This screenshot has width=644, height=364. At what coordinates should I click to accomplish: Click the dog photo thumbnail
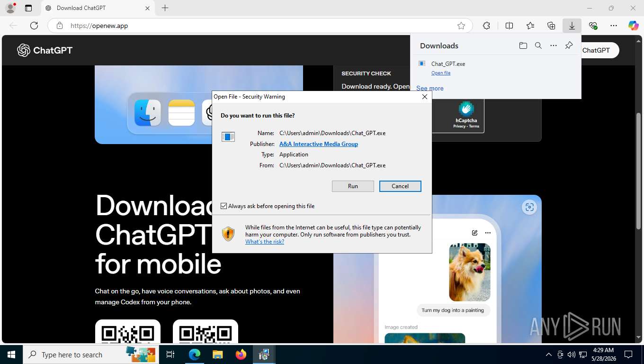click(x=470, y=272)
